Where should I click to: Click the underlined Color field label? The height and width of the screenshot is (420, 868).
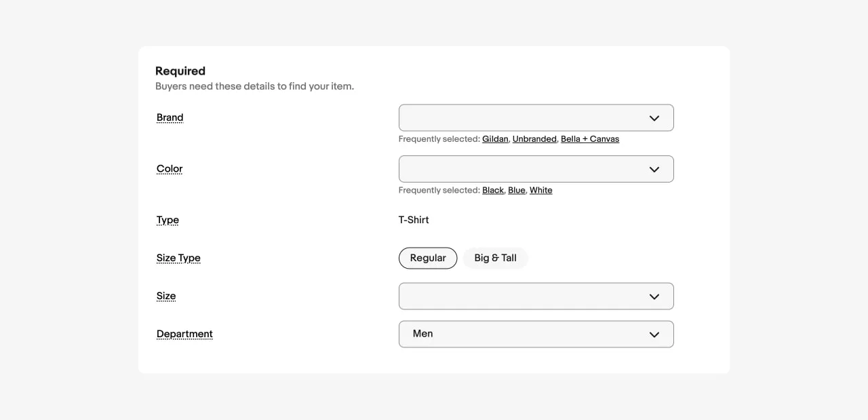point(170,169)
